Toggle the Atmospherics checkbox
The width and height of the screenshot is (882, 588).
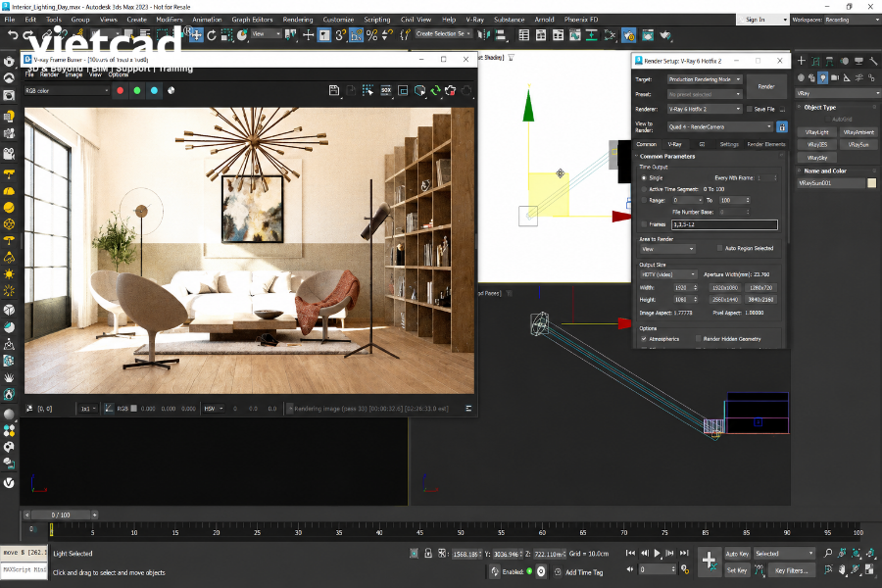pyautogui.click(x=644, y=339)
